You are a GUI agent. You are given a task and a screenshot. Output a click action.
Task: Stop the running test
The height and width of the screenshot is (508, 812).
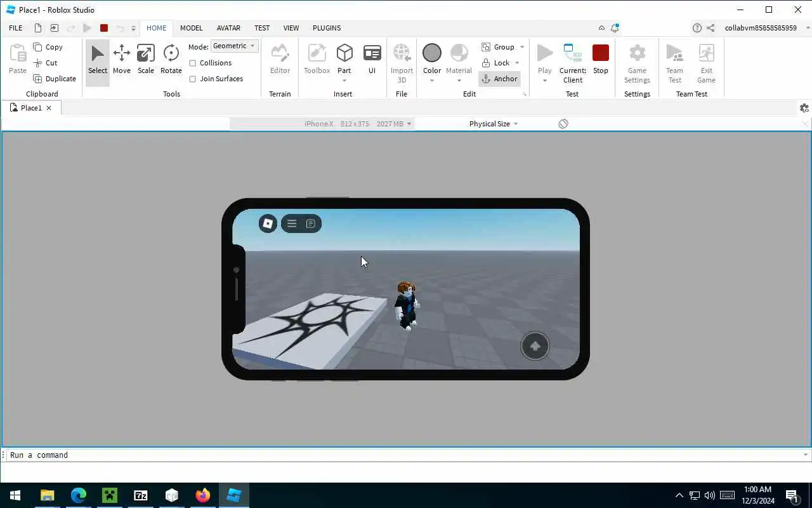601,60
